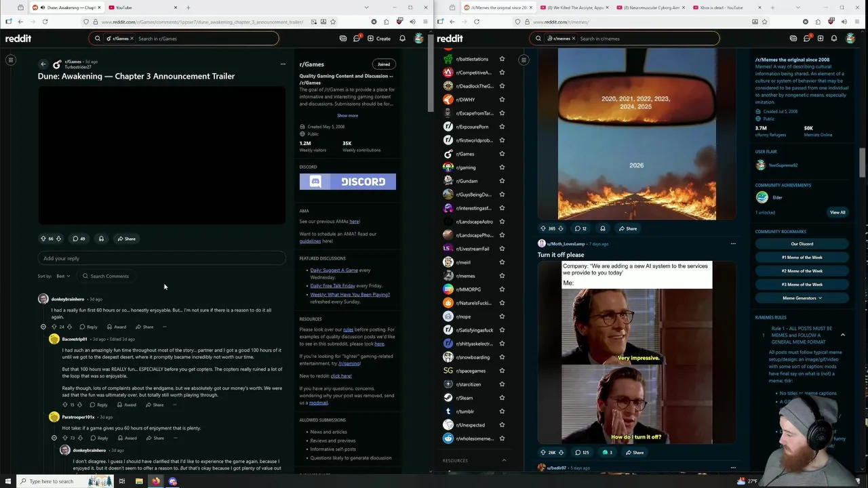This screenshot has height=488, width=868.
Task: Open more options on donkeybrainhero's top comment
Action: [x=164, y=327]
